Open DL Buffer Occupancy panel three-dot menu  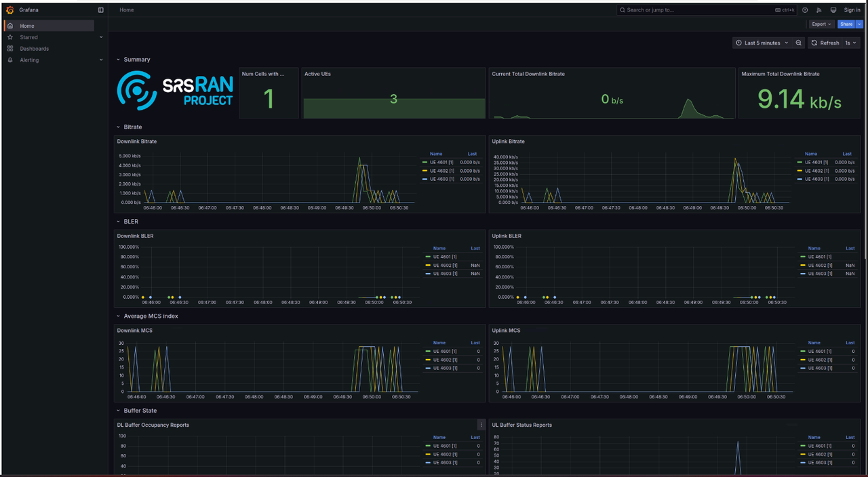tap(481, 425)
